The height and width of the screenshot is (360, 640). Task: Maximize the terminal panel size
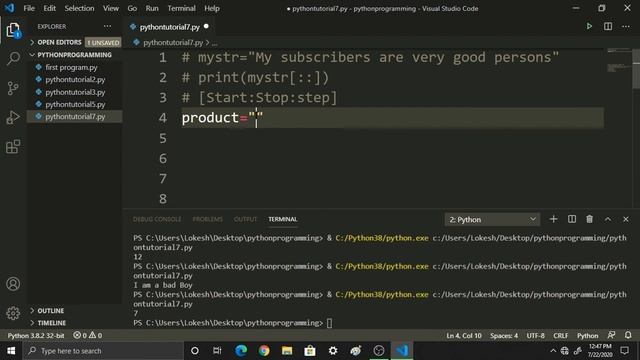[x=608, y=219]
